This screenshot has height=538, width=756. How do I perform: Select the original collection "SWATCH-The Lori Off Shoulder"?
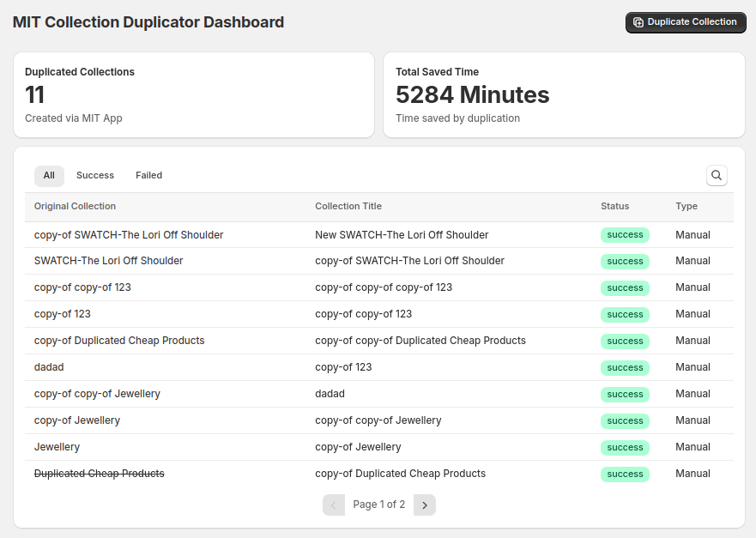tap(108, 261)
